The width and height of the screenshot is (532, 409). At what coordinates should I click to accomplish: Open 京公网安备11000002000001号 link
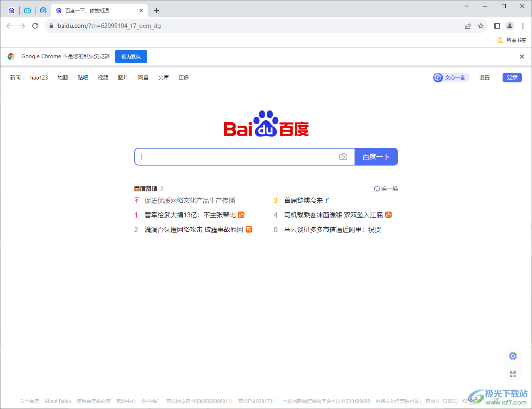(199, 401)
